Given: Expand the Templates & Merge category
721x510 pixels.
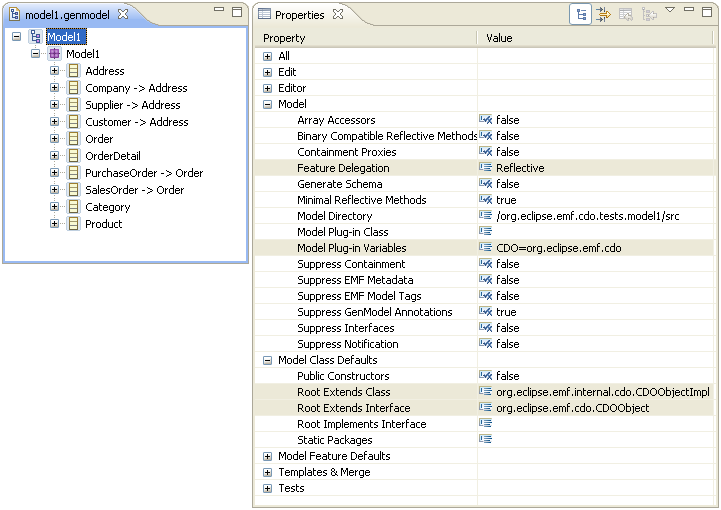Looking at the screenshot, I should [x=268, y=472].
